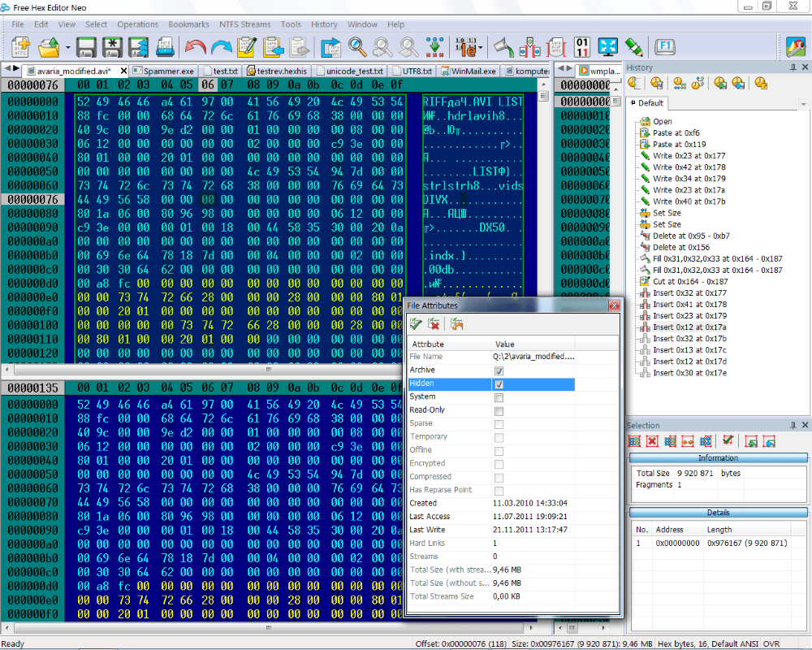Click the Save floppy disk icon
The height and width of the screenshot is (650, 812).
coord(87,47)
